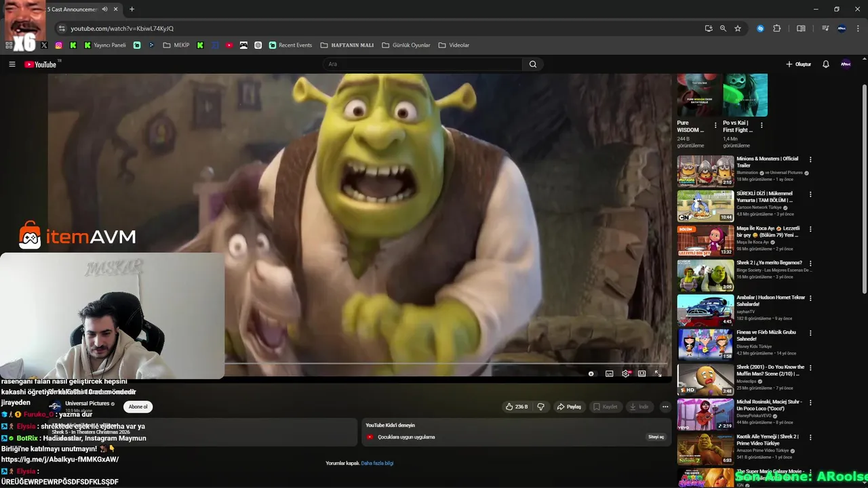Open the Videolar bookmarks folder
The image size is (868, 488).
pos(454,45)
